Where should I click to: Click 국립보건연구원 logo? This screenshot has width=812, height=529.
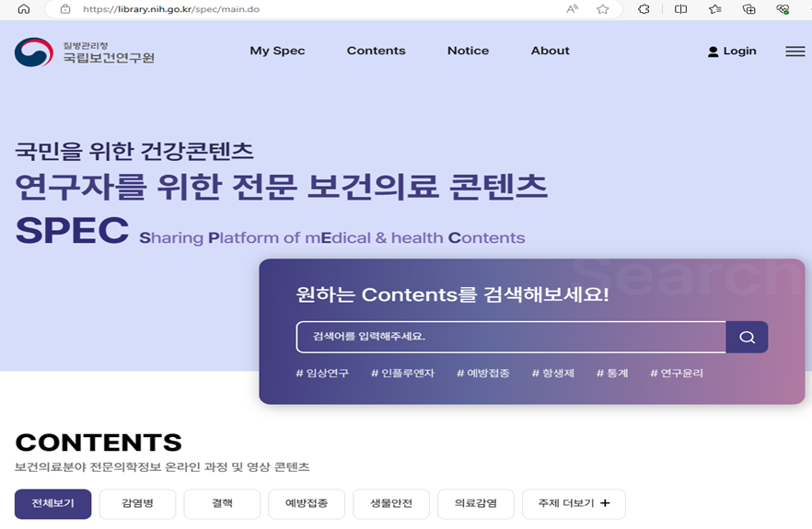click(85, 52)
